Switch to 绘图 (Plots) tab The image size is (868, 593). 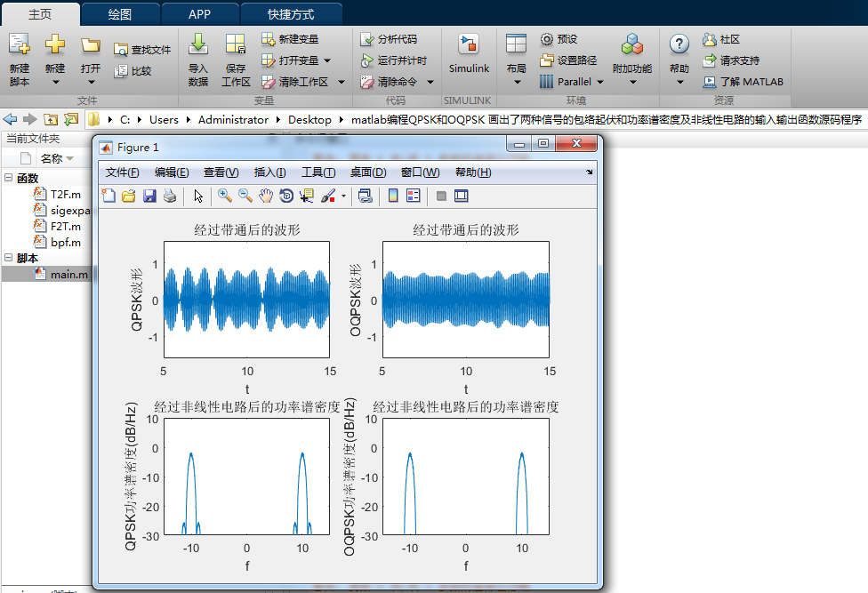coord(120,14)
